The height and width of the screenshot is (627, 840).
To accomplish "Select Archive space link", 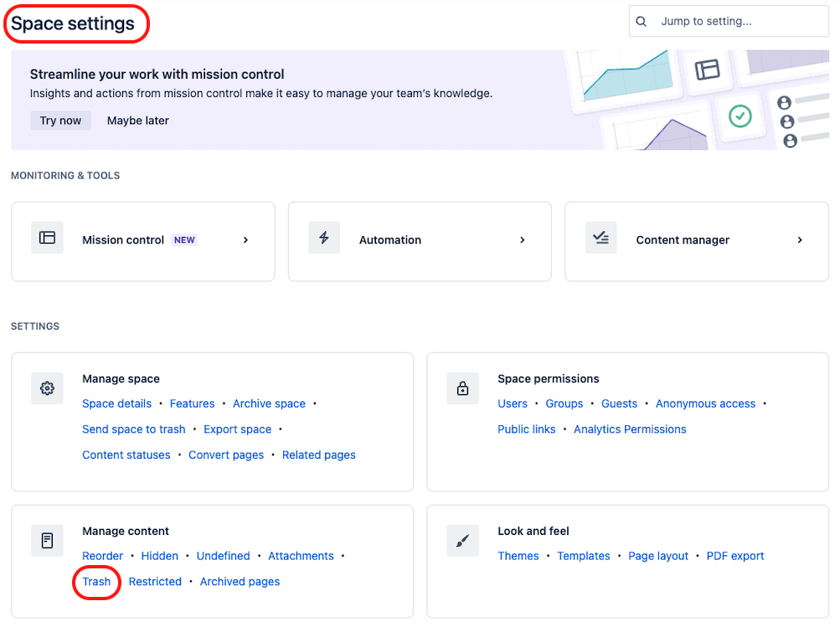I will (269, 403).
